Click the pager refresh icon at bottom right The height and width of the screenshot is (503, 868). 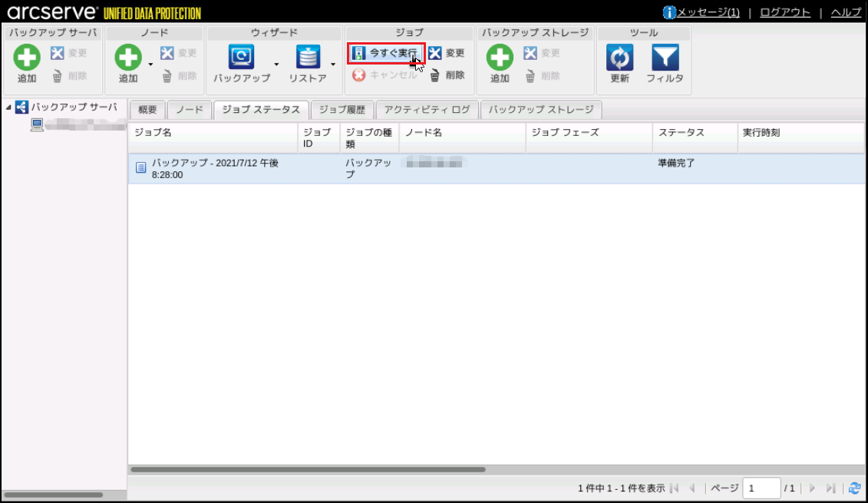point(854,488)
